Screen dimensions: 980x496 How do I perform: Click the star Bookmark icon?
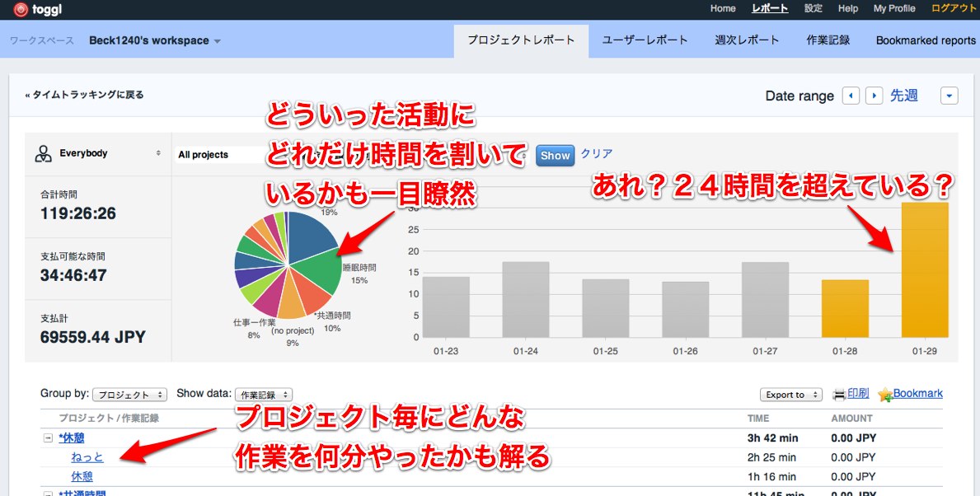(885, 395)
